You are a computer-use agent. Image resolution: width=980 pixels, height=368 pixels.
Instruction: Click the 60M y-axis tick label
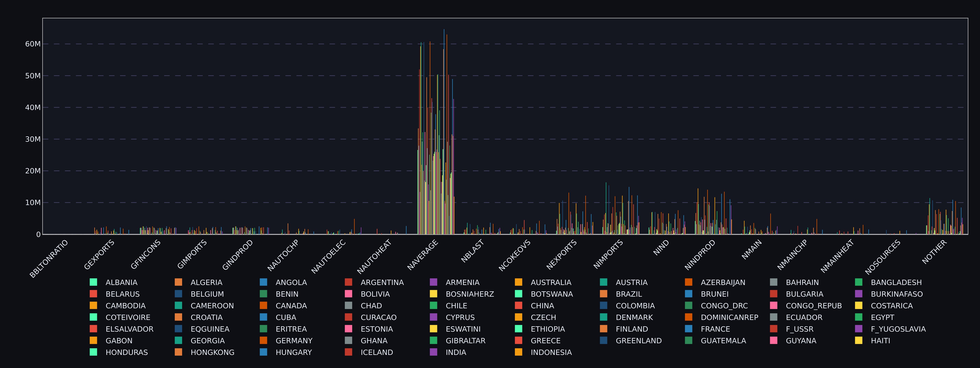coord(33,44)
